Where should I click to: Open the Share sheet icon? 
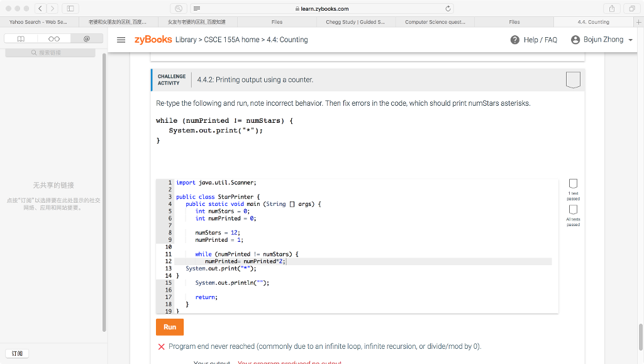pyautogui.click(x=611, y=8)
